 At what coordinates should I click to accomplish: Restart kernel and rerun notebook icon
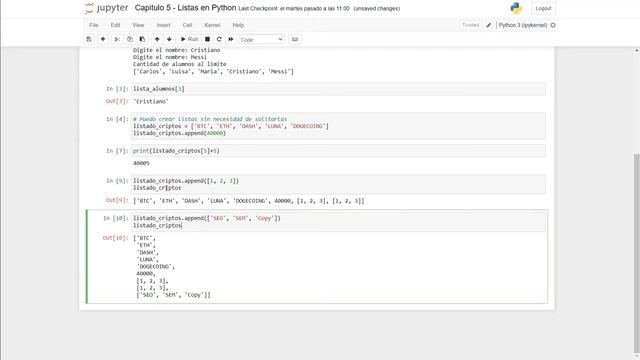[231, 39]
